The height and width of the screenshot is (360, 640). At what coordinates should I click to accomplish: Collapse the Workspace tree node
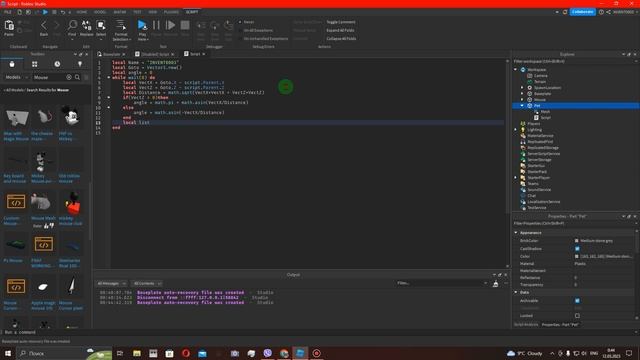click(516, 70)
